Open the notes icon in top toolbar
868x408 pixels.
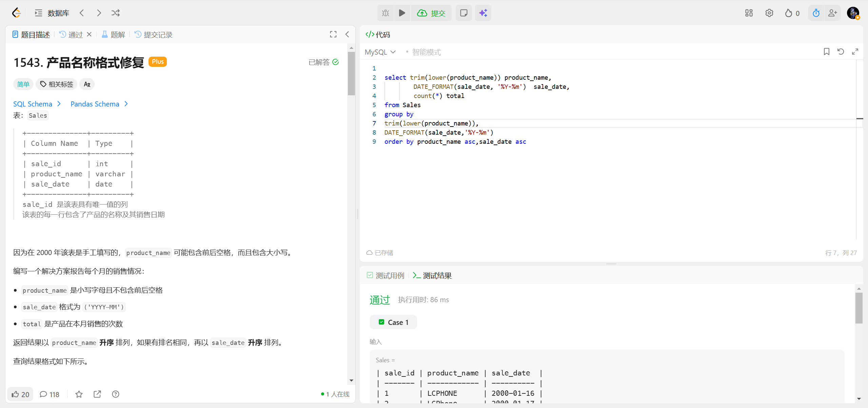463,13
